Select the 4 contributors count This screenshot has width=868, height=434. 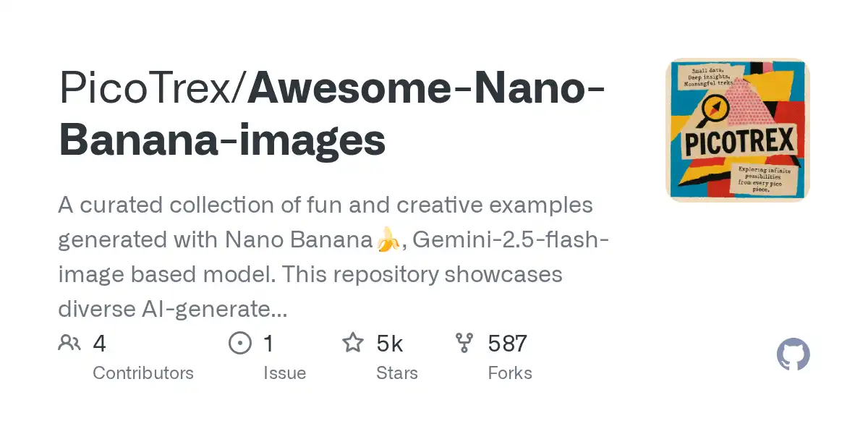click(100, 343)
